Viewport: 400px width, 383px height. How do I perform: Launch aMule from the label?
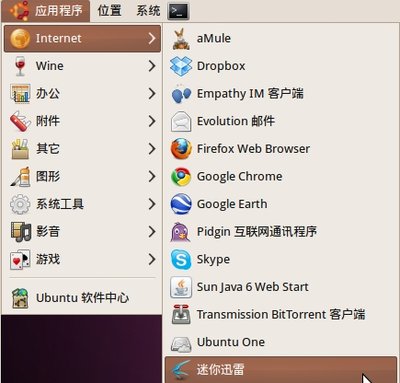tap(214, 38)
